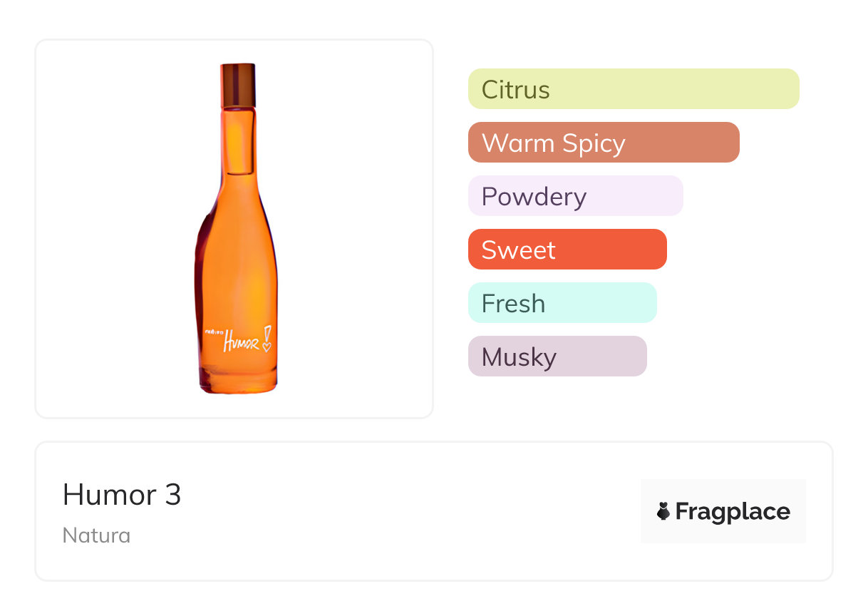Click the exclamation heart mark on bottle
Viewport: 868px width, 616px height.
click(x=267, y=338)
